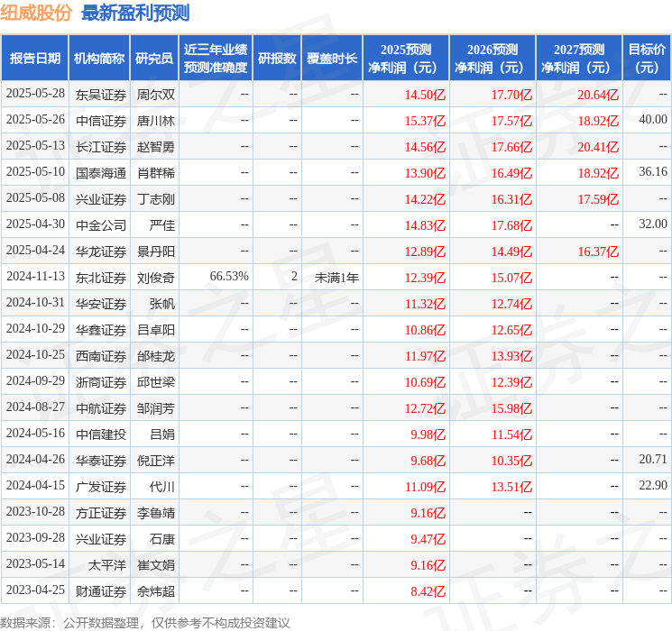The height and width of the screenshot is (631, 672).
Task: Click the 2025预测净利润 column header
Action: coord(406,59)
